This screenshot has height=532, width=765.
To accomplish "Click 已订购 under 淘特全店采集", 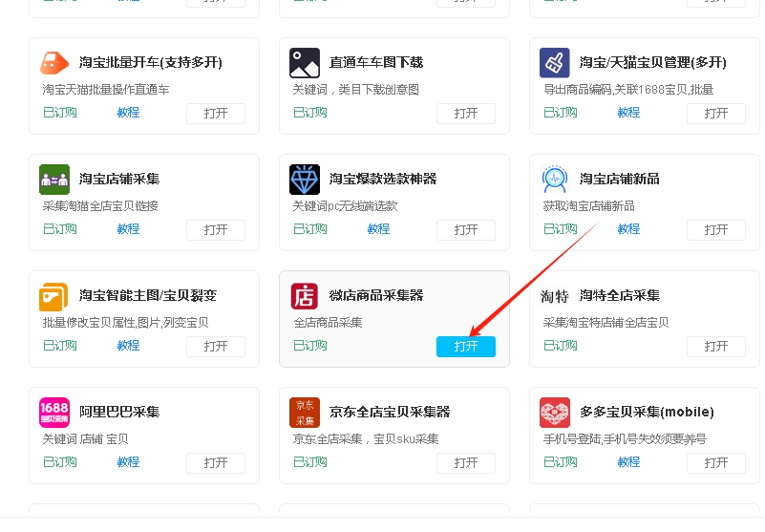I will (561, 346).
